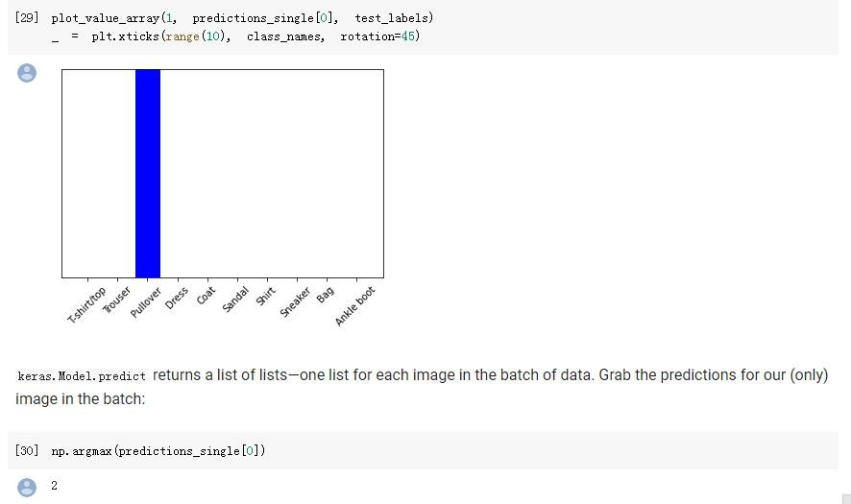Click the T-shirt/top axis label

tap(86, 305)
